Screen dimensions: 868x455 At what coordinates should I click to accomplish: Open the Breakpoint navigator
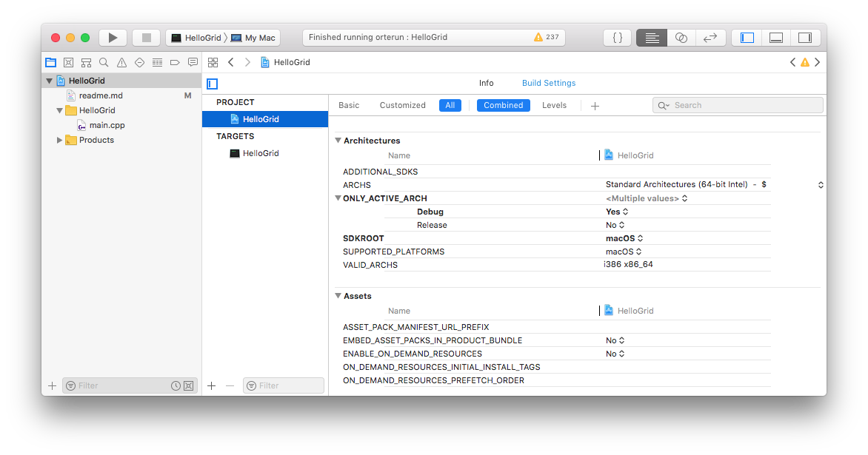pyautogui.click(x=174, y=62)
